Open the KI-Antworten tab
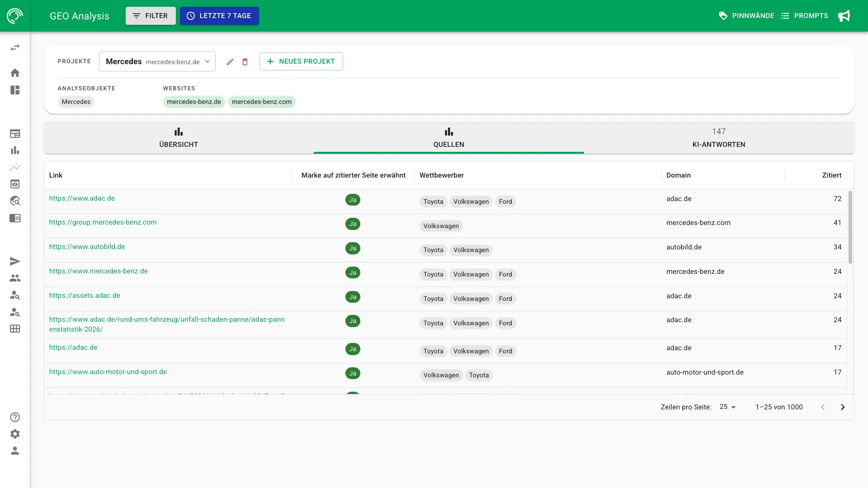This screenshot has width=868, height=488. [719, 138]
